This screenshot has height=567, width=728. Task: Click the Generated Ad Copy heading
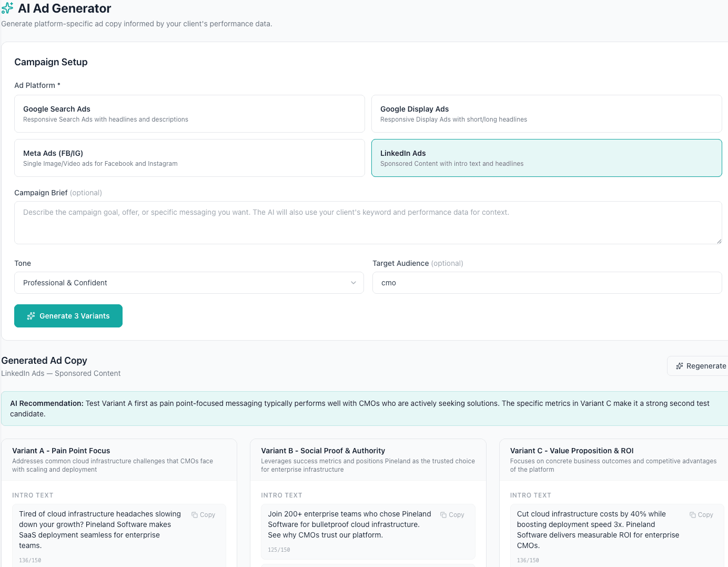pyautogui.click(x=44, y=361)
